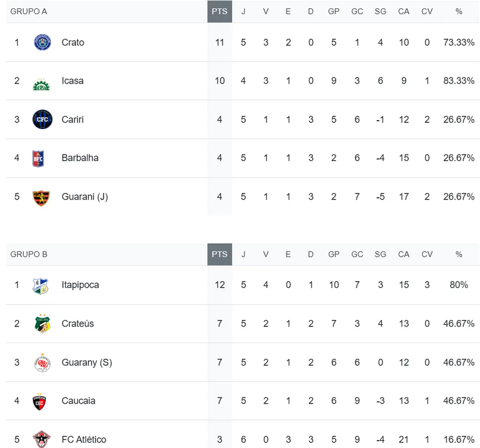
Task: Click the Crateús club logo
Action: 42,324
